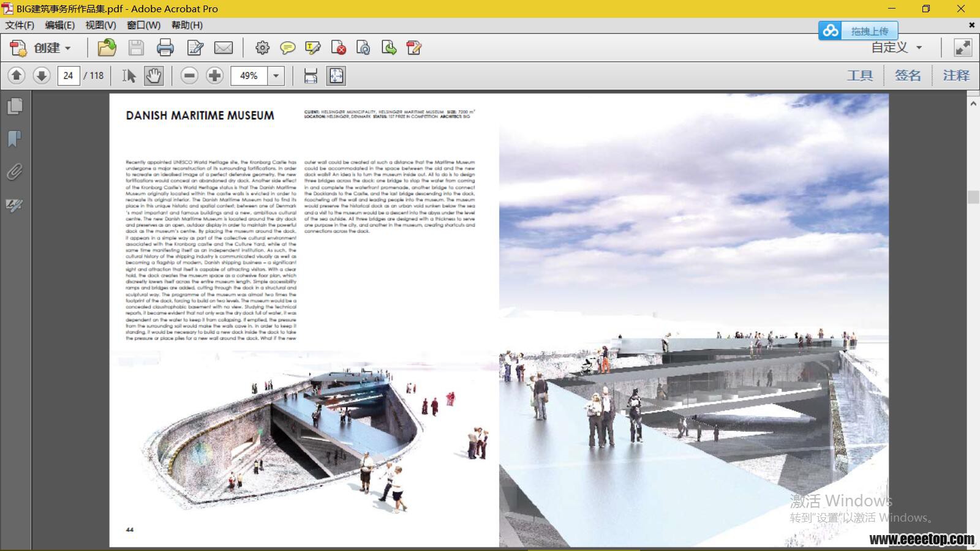Open the 工具 panel
Image resolution: width=980 pixels, height=551 pixels.
(x=860, y=75)
